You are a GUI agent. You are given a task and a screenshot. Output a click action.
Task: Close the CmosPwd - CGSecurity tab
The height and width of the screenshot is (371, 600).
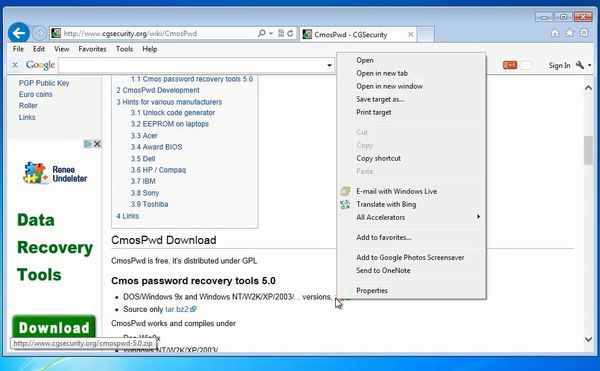(411, 34)
